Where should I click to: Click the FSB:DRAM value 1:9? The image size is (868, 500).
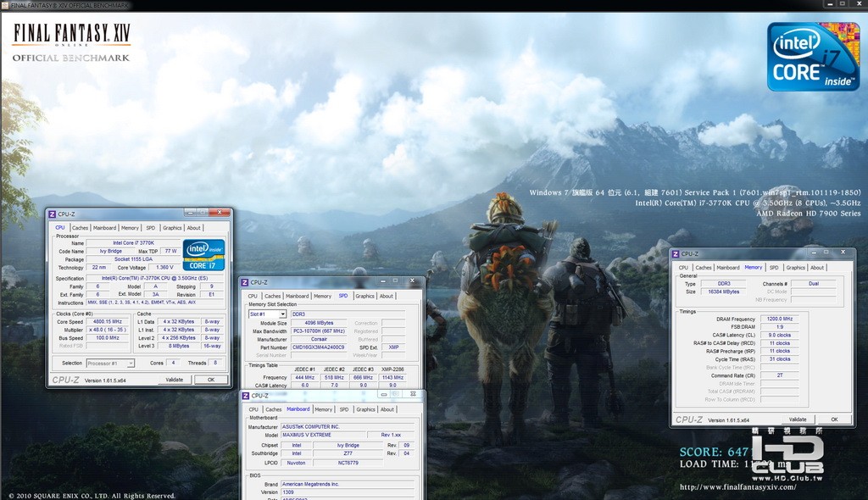coord(780,327)
